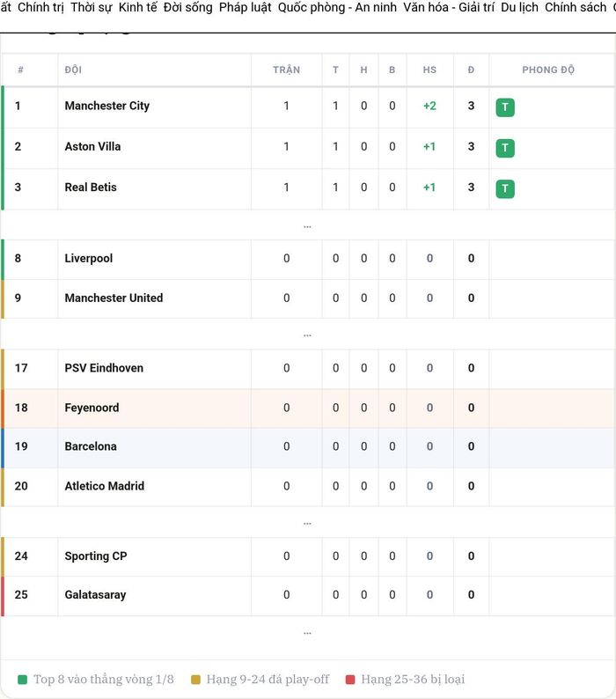Open the Chính trị menu item

click(x=40, y=7)
